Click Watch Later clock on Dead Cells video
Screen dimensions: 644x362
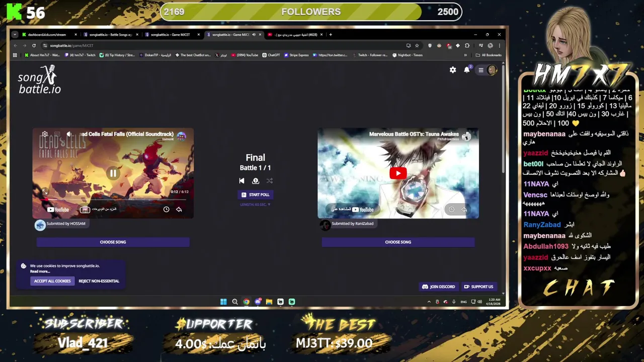click(166, 209)
